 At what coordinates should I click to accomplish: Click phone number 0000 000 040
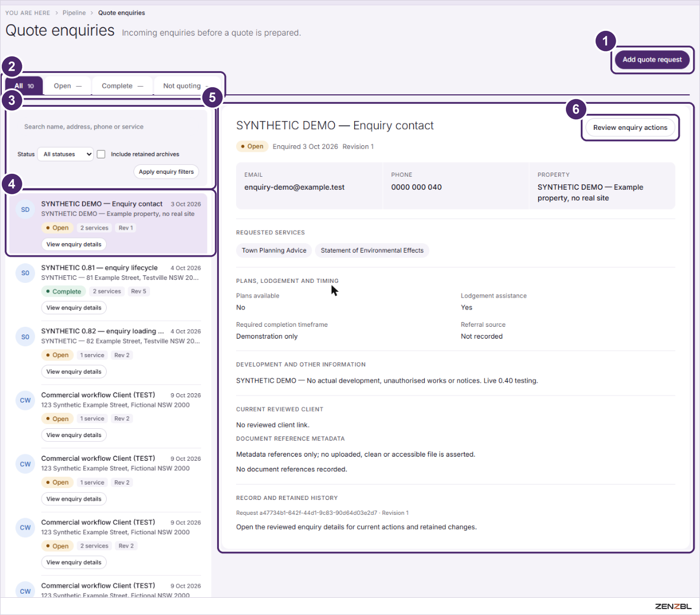click(416, 187)
